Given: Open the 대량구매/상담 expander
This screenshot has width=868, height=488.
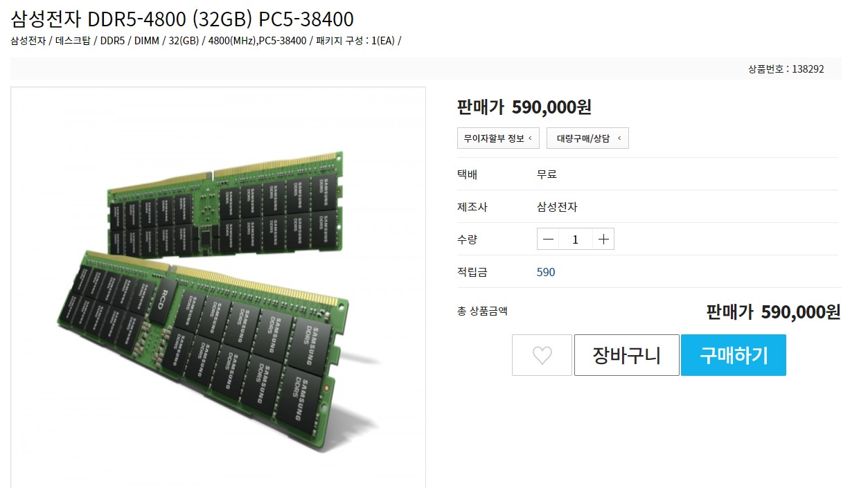Looking at the screenshot, I should click(587, 138).
